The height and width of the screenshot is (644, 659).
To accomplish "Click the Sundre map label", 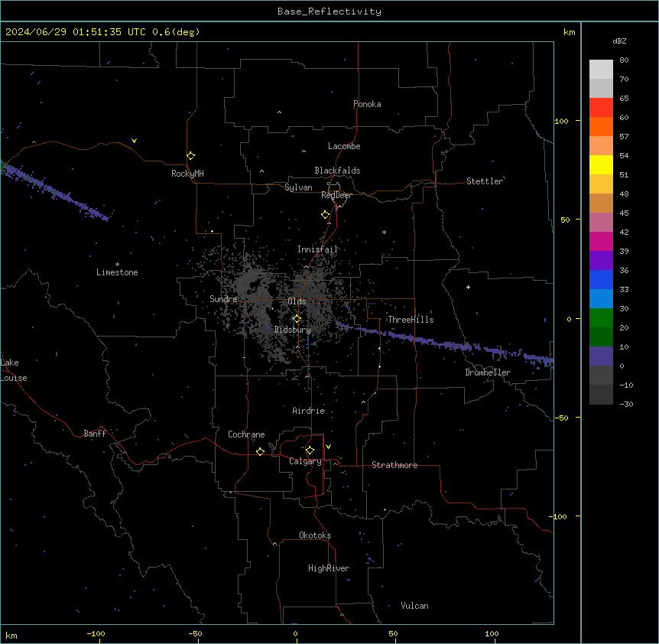I will click(223, 299).
